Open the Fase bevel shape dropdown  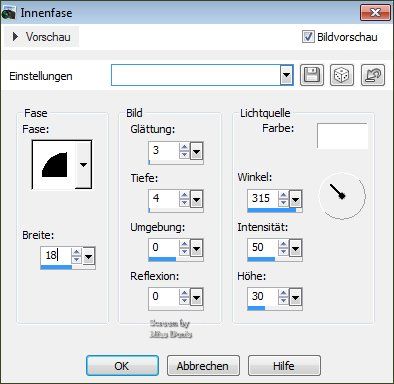tap(83, 164)
